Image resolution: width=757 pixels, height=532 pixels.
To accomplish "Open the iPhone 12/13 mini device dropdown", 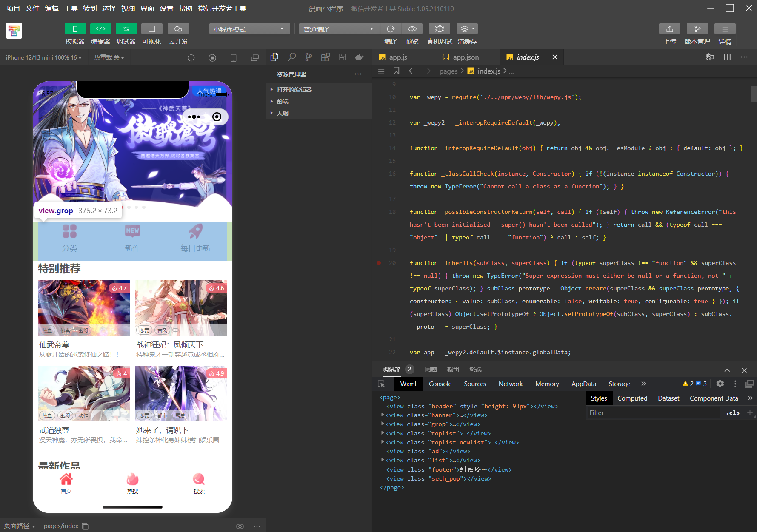I will [x=44, y=57].
